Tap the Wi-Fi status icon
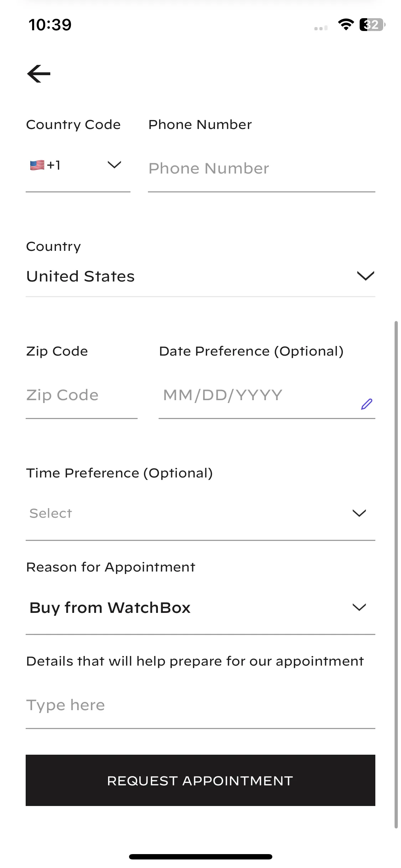The image size is (401, 868). coord(346,24)
